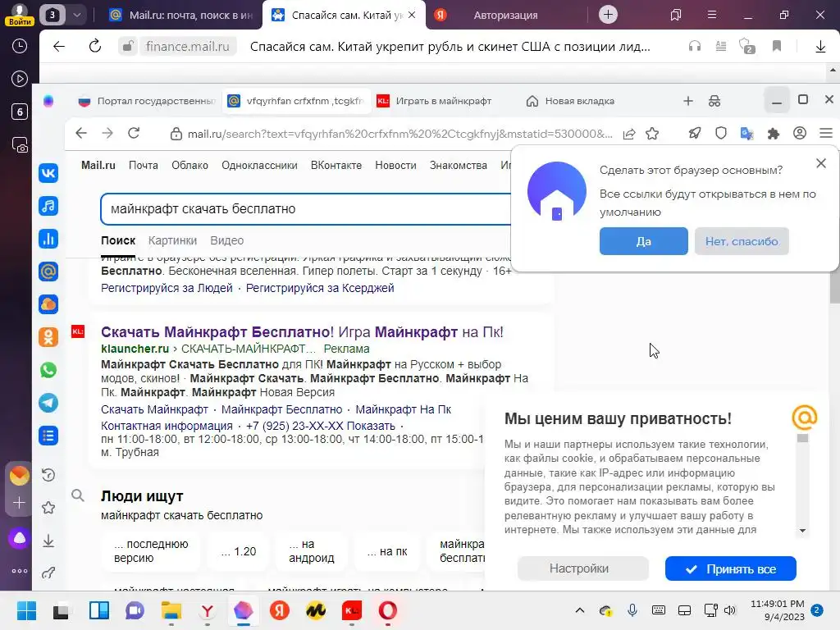Open the shield protection icon

721,134
